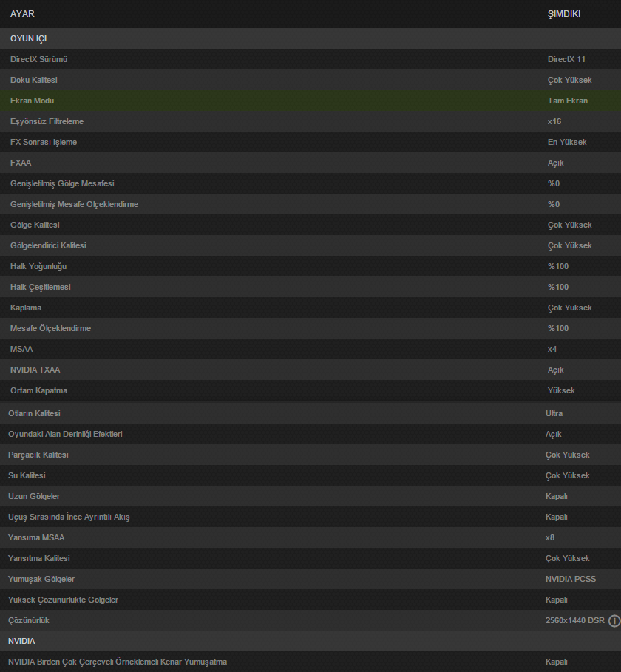Click the Ultra value
621x672 pixels.
554,413
